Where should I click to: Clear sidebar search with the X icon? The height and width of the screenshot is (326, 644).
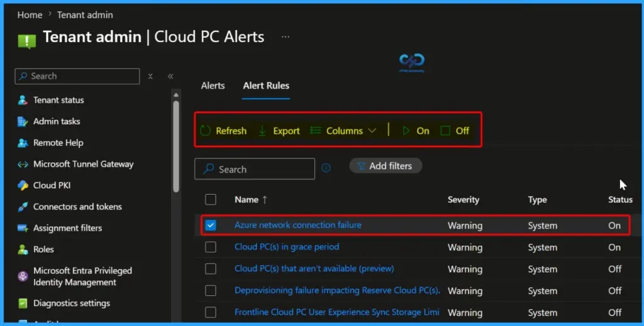coord(150,76)
